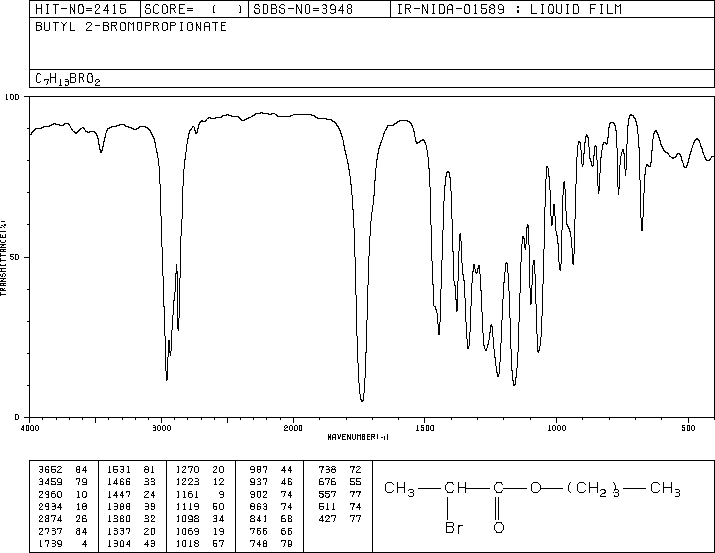Viewport: 715px width, 553px height.
Task: Click the molecular formula C7H13BRO2
Action: coord(67,79)
